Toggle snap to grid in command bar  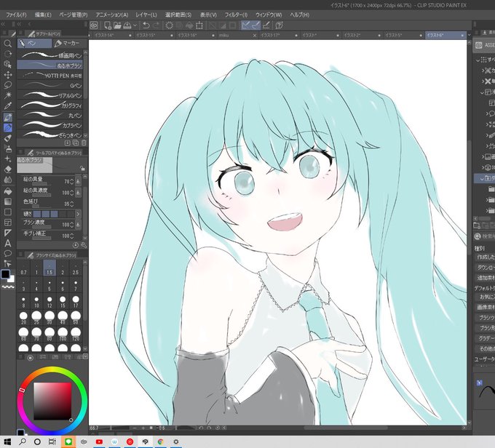pos(266,25)
